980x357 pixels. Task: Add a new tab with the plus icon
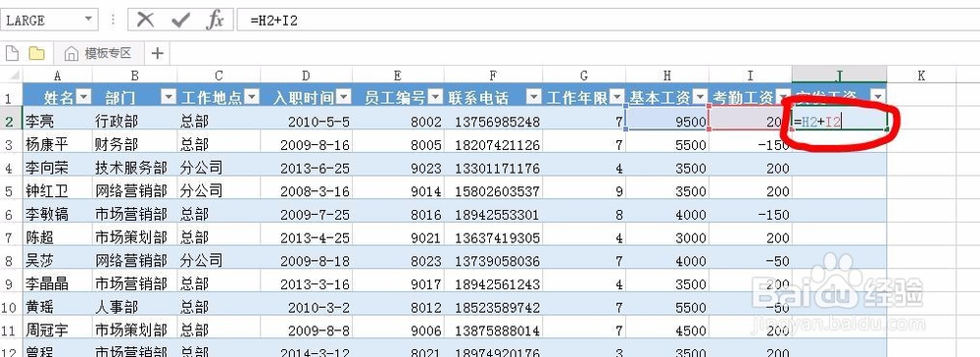157,53
